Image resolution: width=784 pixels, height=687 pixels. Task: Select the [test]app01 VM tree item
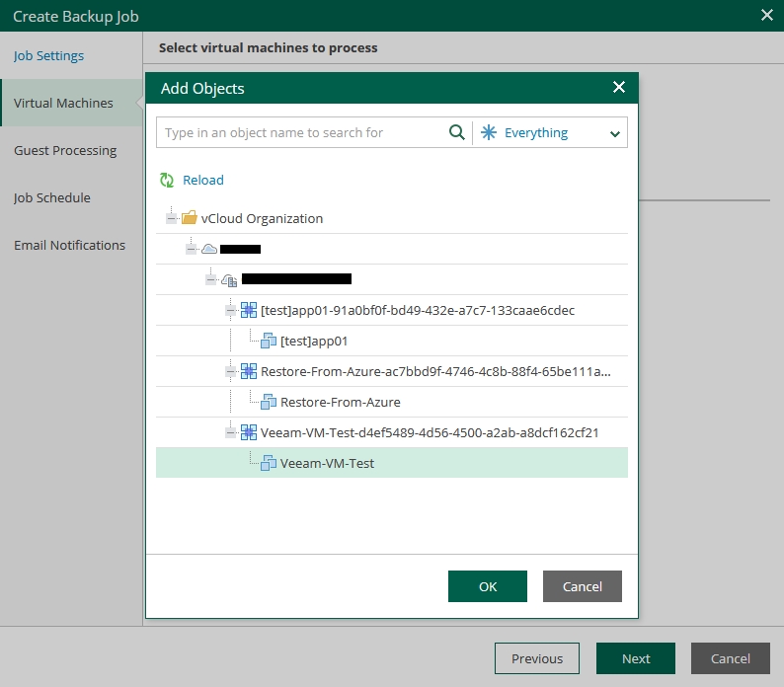[314, 341]
